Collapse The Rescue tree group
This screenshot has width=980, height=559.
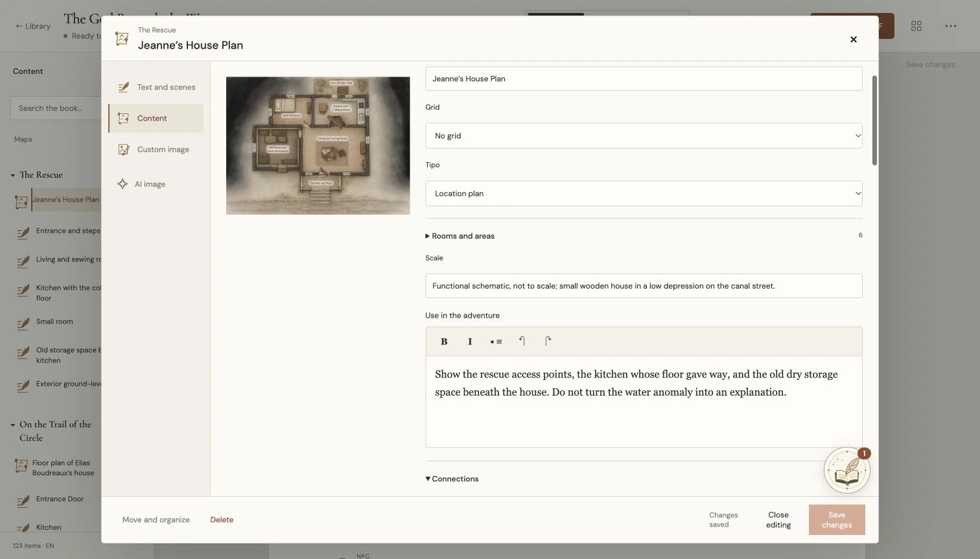[x=12, y=175]
